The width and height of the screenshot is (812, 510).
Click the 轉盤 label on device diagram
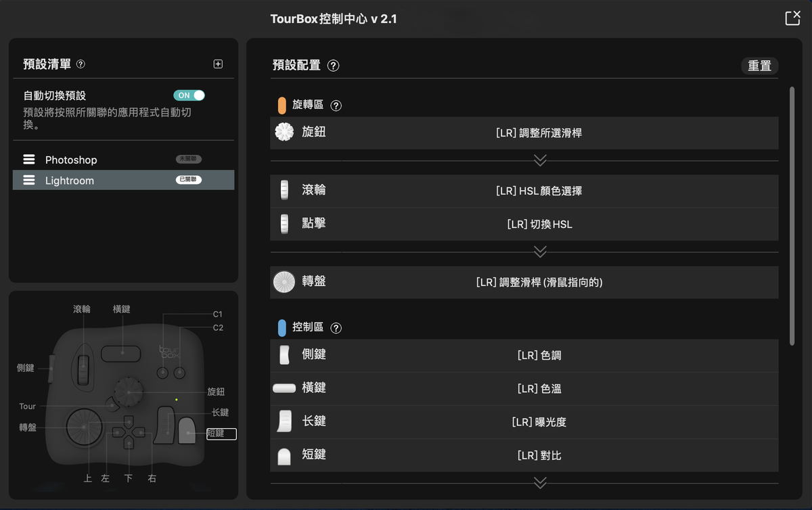pyautogui.click(x=28, y=427)
